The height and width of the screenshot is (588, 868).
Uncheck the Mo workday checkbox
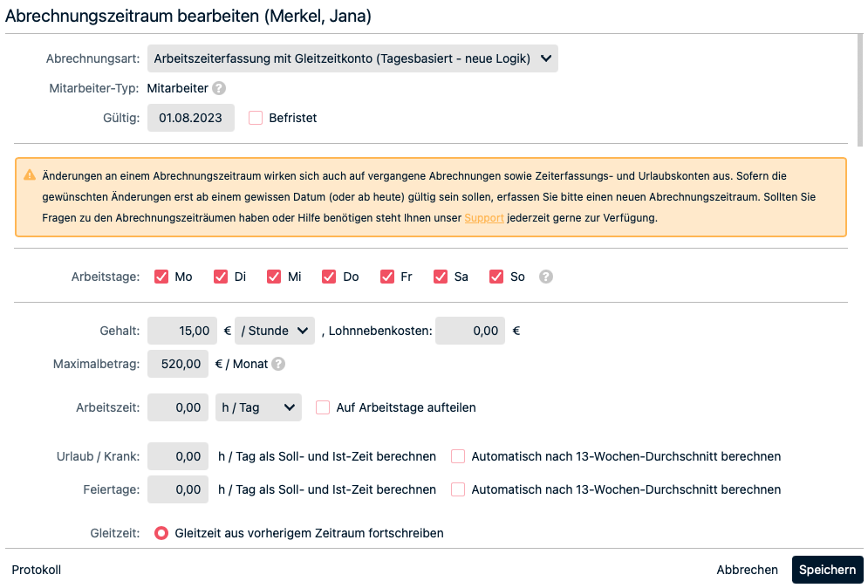[161, 277]
